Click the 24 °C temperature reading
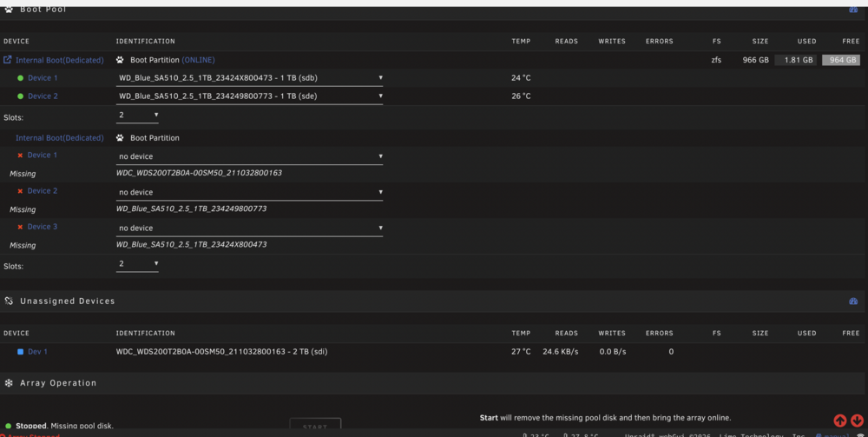The width and height of the screenshot is (868, 437). point(521,78)
